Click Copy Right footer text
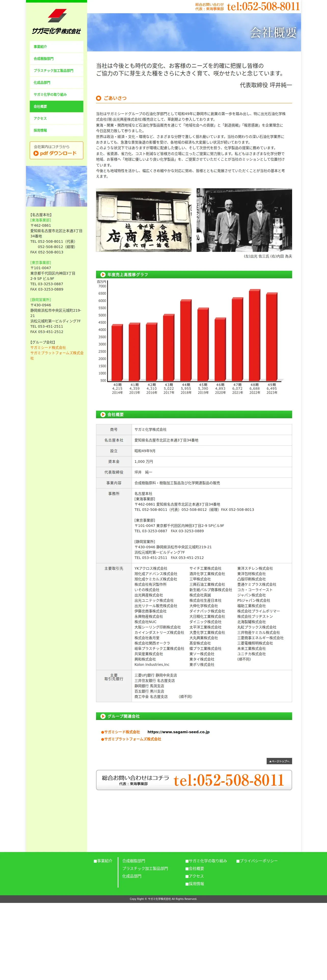327x980 pixels. click(x=163, y=899)
